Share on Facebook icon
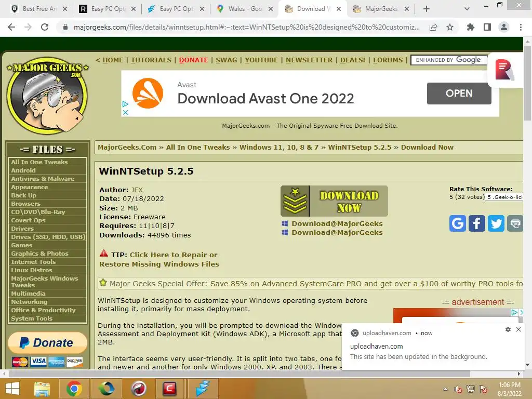The image size is (532, 399). tap(477, 223)
